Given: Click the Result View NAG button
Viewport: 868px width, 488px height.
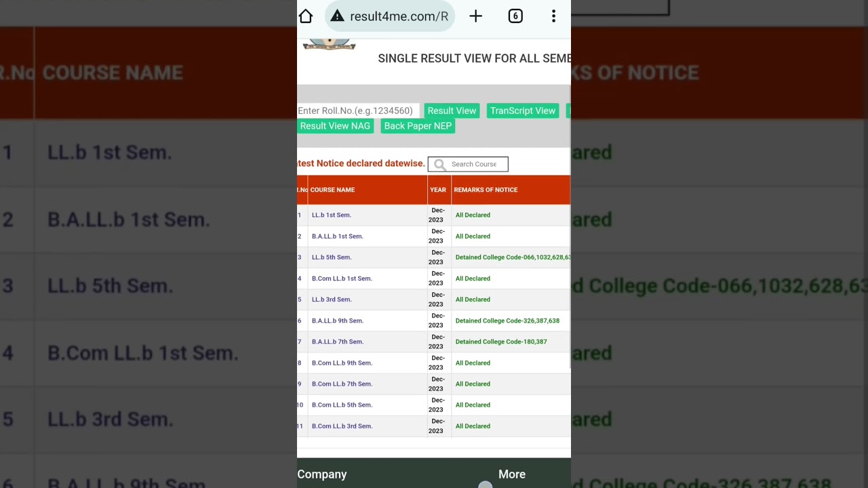Looking at the screenshot, I should click(335, 126).
